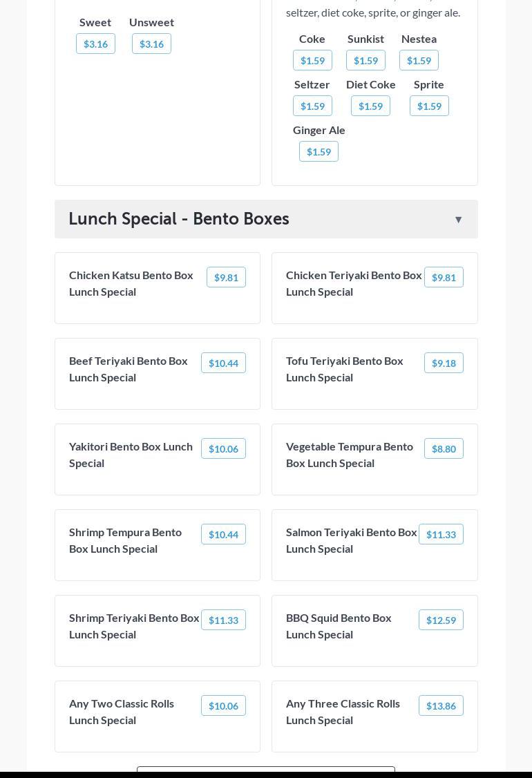Add a Sunkist soda for $1.59
532x778 pixels.
(365, 60)
